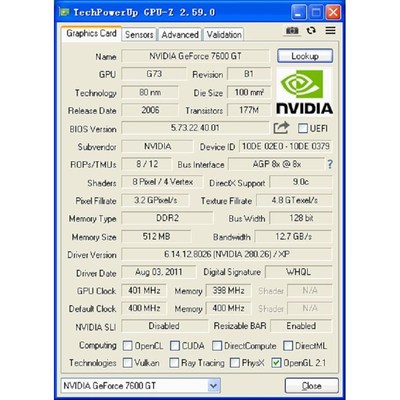Open the hamburger menu icon
The height and width of the screenshot is (400, 400).
(x=330, y=31)
